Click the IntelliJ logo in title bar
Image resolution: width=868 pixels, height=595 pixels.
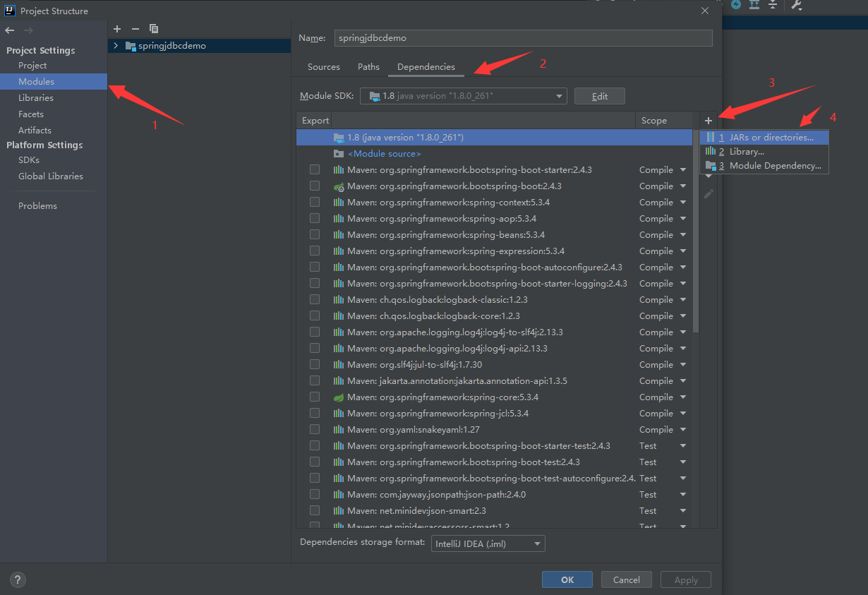[10, 11]
